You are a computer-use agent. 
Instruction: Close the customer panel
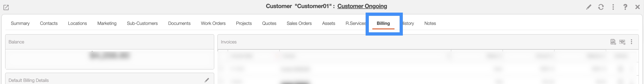637,7
